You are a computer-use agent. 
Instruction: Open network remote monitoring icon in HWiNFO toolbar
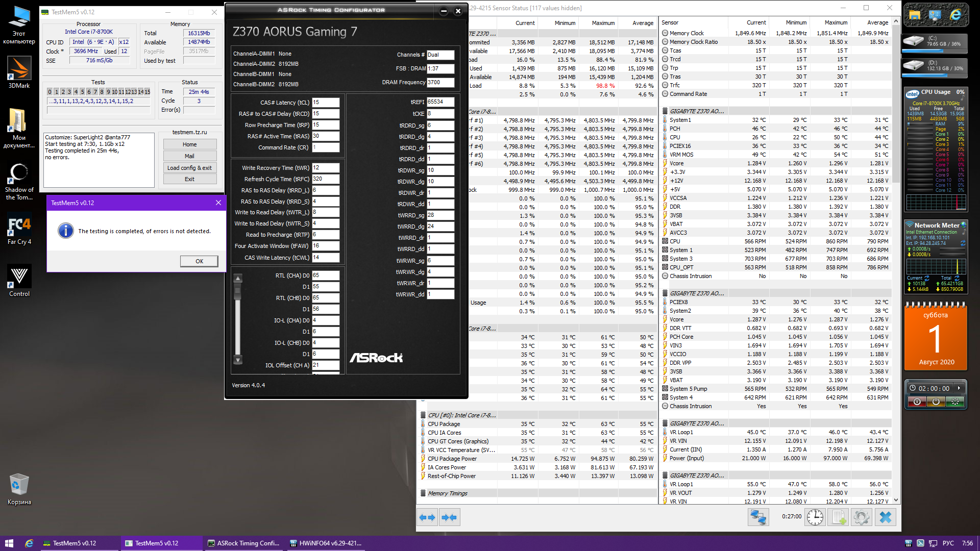(x=758, y=517)
